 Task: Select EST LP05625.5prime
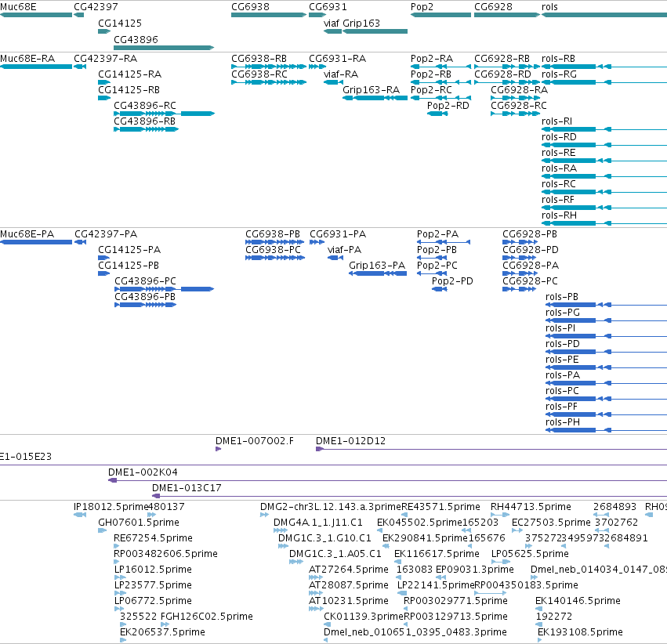(530, 554)
